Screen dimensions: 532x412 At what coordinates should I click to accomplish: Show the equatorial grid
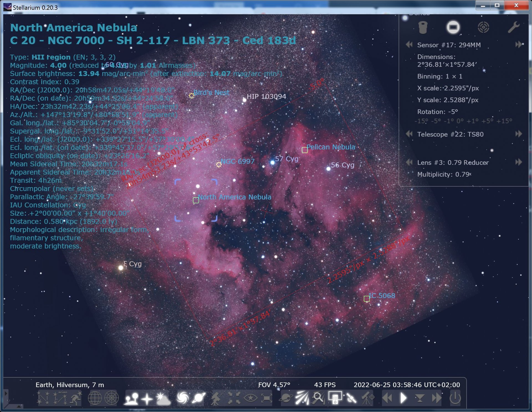click(95, 398)
